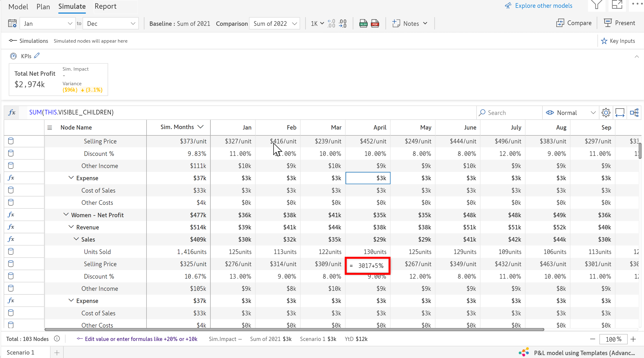Image resolution: width=644 pixels, height=358 pixels.
Task: Switch to the Plan tab
Action: point(43,7)
